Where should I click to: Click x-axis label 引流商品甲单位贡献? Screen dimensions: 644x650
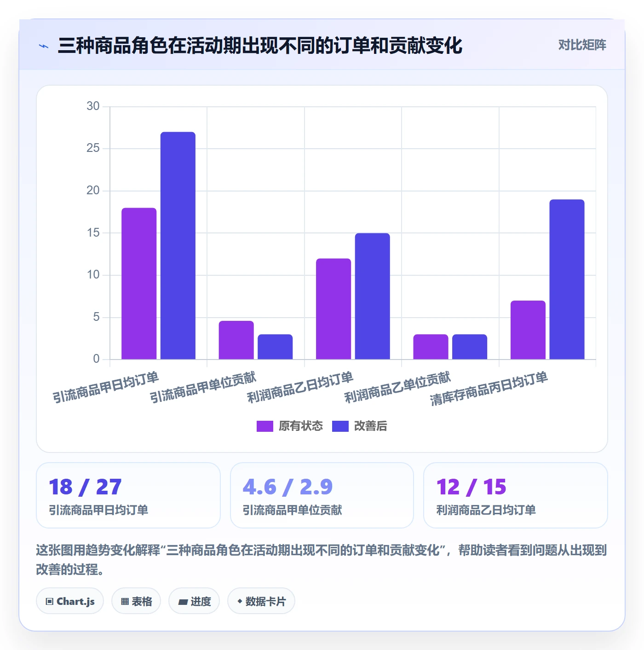click(x=203, y=387)
